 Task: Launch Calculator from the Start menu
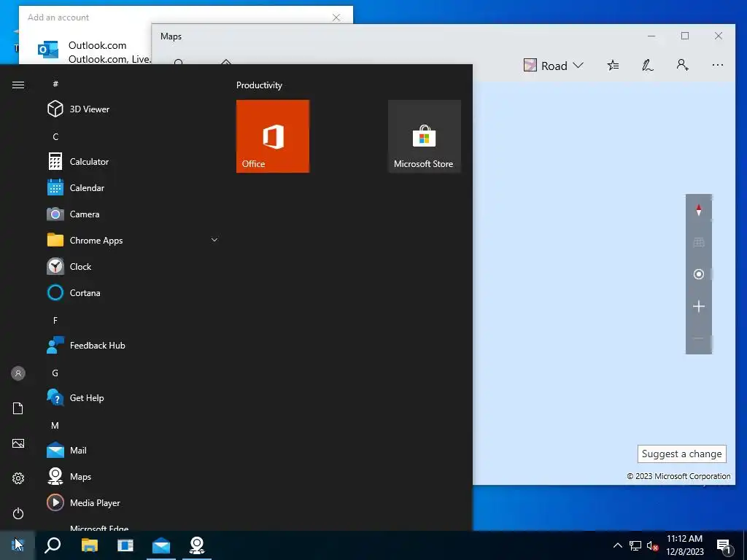[x=133, y=161]
